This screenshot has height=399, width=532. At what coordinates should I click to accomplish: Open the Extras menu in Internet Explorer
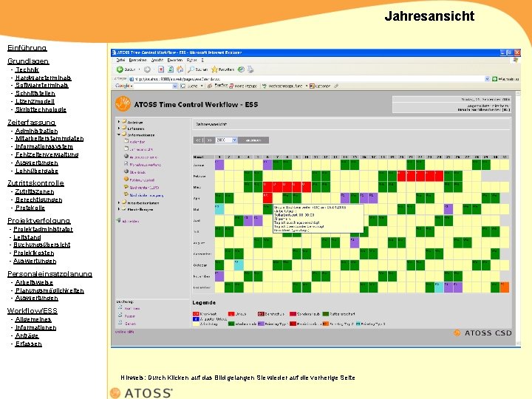coord(191,61)
